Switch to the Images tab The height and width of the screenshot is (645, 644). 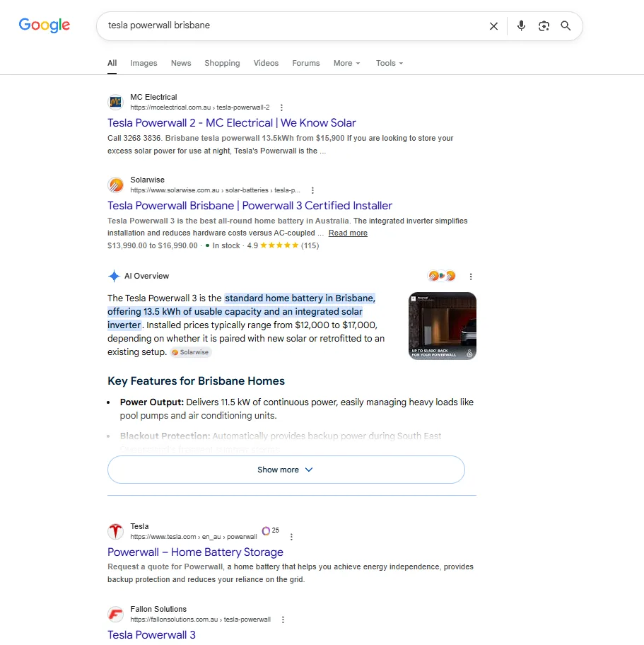pos(144,63)
